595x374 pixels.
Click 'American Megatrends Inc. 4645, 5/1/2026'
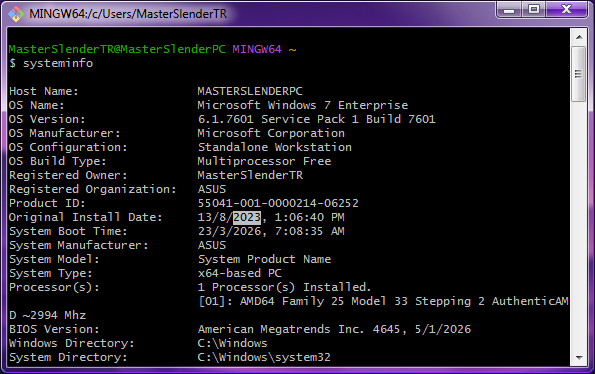334,329
